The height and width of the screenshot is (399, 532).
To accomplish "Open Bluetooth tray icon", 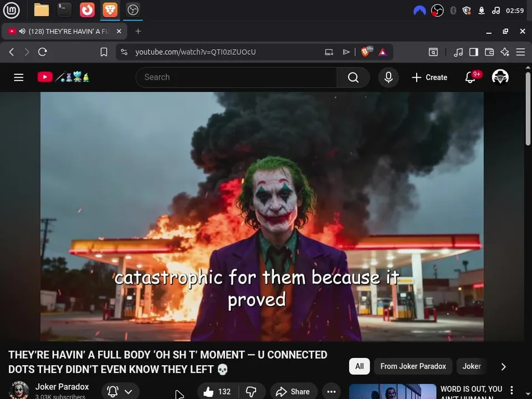I will point(453,11).
